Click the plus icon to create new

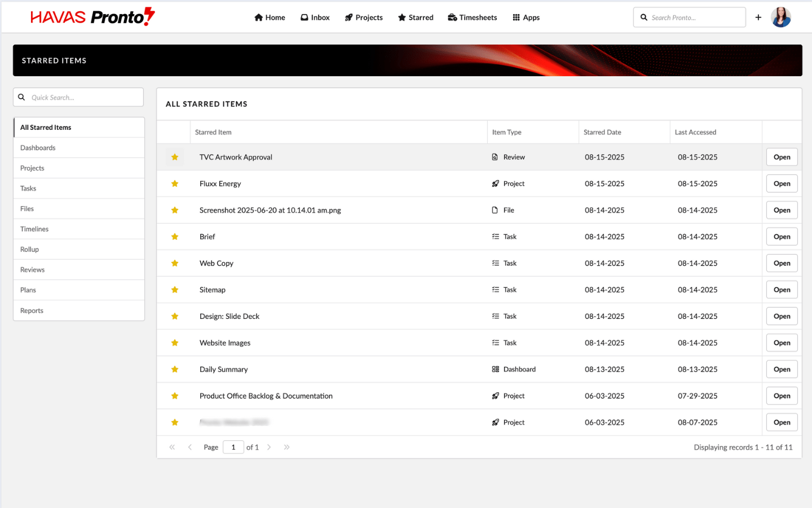[758, 17]
